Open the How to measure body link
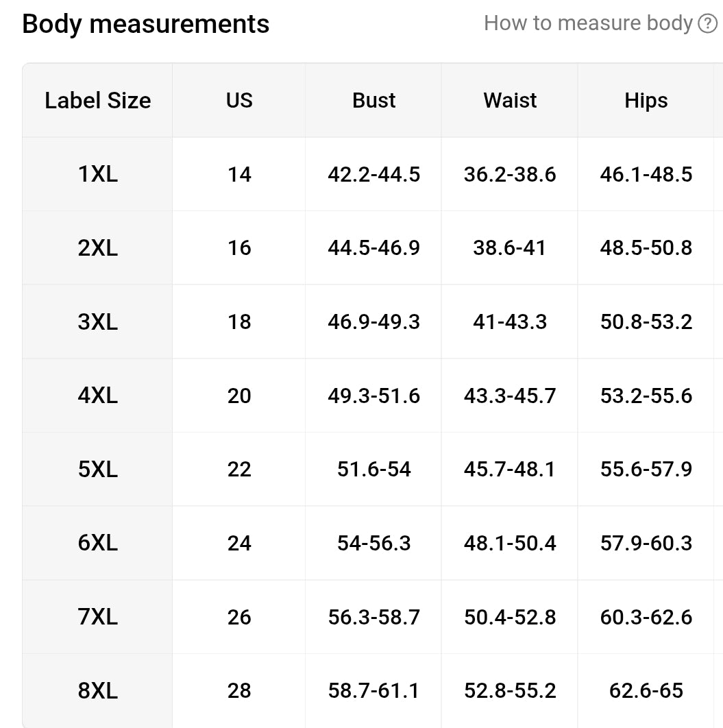Screen dimensions: 723x728 pyautogui.click(x=588, y=23)
